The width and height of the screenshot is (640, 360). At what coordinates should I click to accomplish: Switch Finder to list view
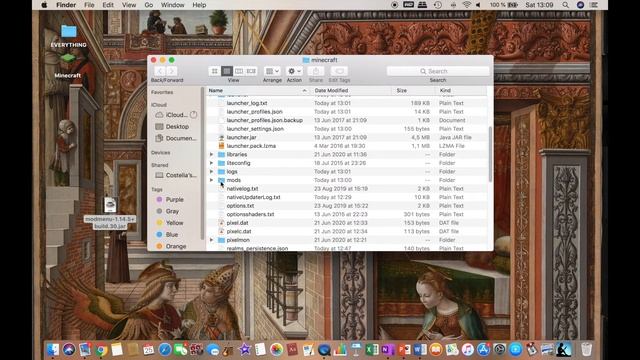coord(227,71)
